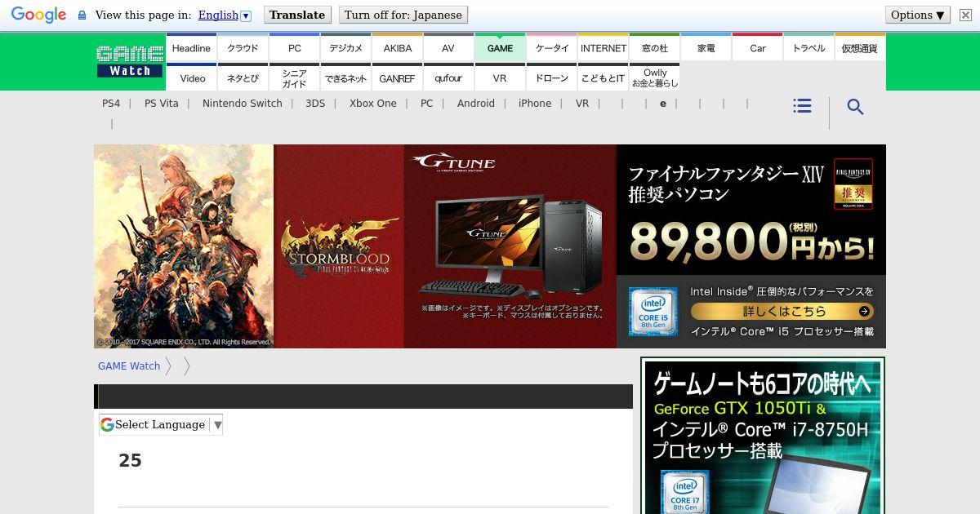Click the G-Tune computer image
The height and width of the screenshot is (514, 980).
[x=510, y=245]
